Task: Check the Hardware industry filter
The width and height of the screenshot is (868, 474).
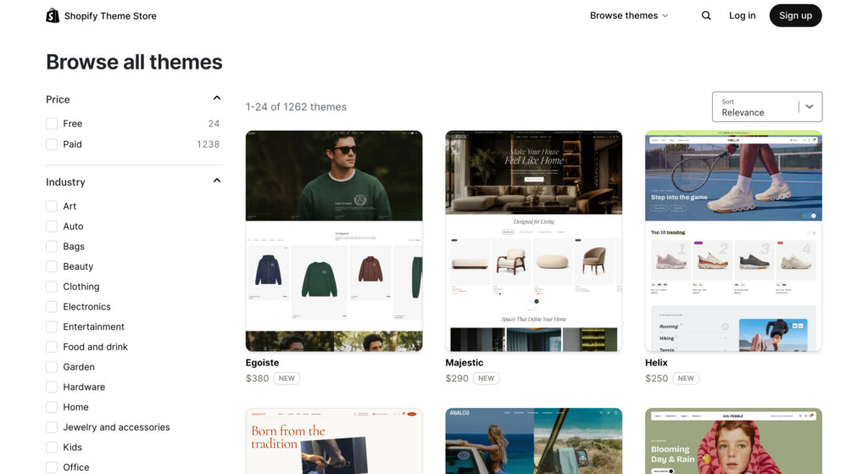Action: click(x=52, y=387)
